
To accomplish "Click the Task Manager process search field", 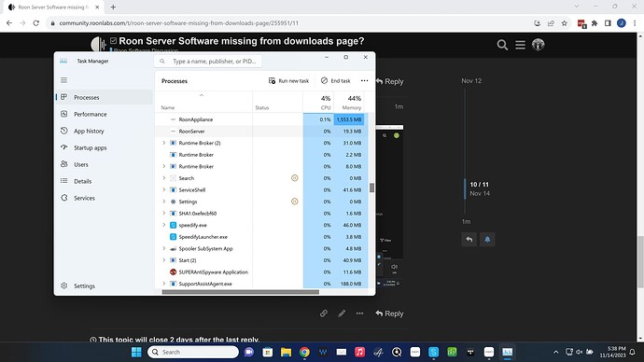I will click(x=208, y=62).
